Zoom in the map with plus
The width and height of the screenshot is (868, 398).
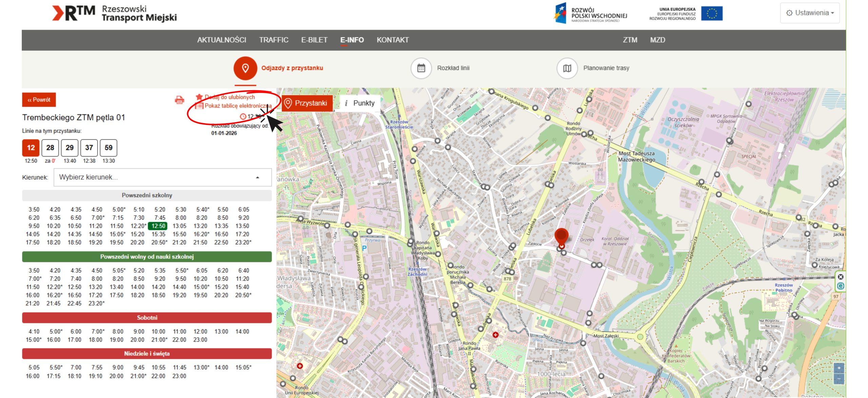click(x=839, y=368)
